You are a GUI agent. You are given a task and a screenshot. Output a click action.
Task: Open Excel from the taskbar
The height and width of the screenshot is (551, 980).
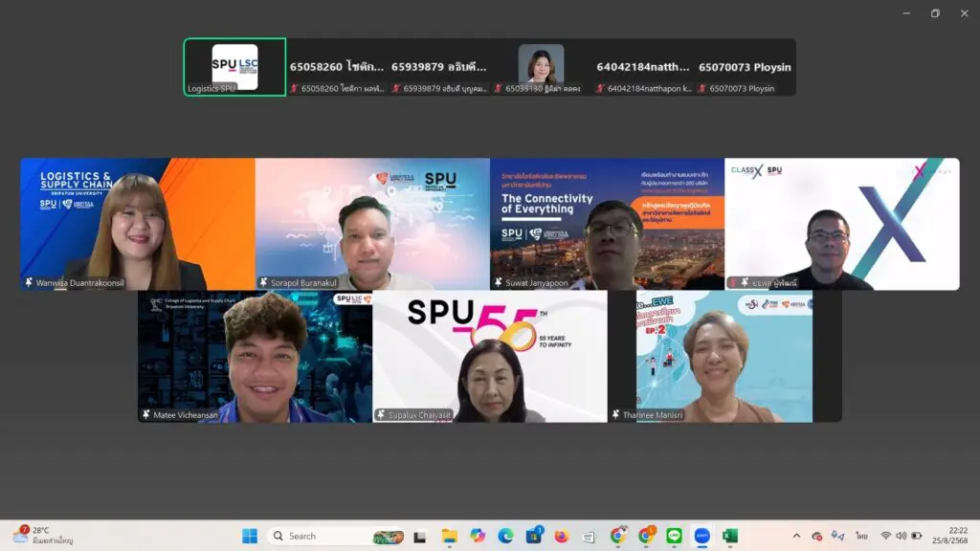pos(730,536)
